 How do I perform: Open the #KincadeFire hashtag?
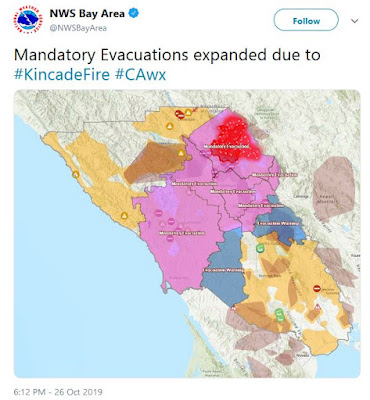point(62,74)
